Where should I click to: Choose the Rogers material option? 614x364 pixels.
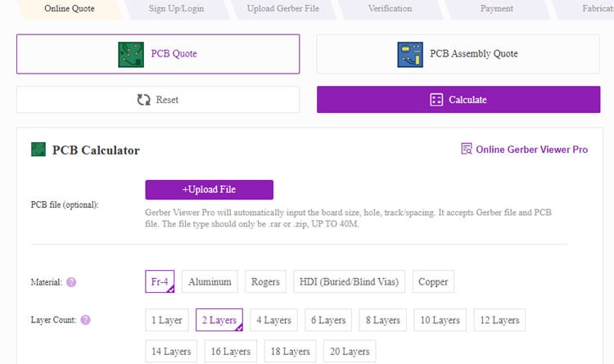[x=265, y=281]
